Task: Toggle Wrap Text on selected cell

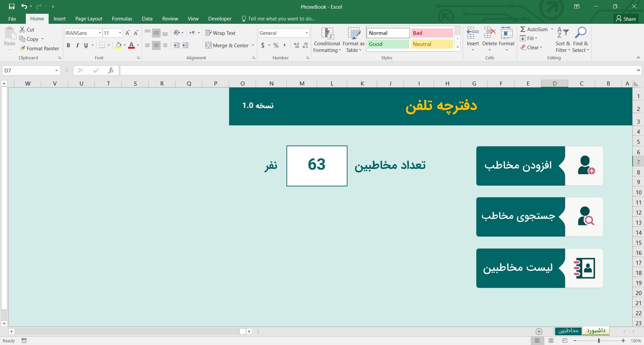Action: point(221,33)
